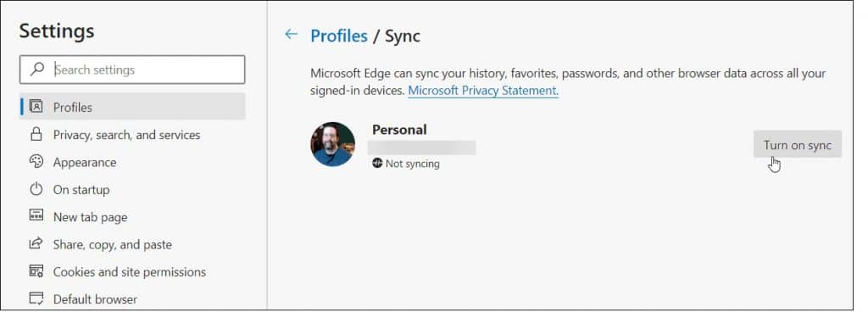Click the Default browser icon
The width and height of the screenshot is (868, 329).
36,298
